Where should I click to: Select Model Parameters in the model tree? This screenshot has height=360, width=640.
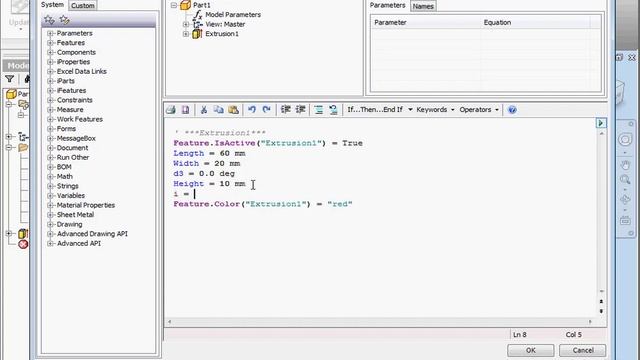coord(233,15)
